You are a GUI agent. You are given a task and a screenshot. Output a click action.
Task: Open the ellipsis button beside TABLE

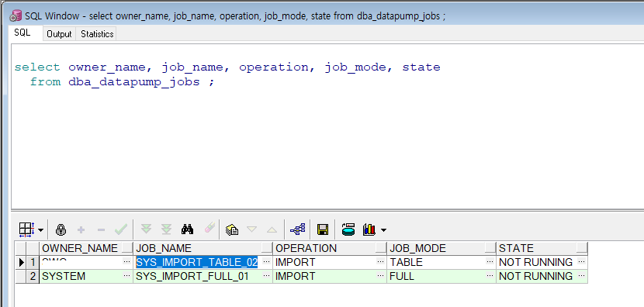(490, 262)
